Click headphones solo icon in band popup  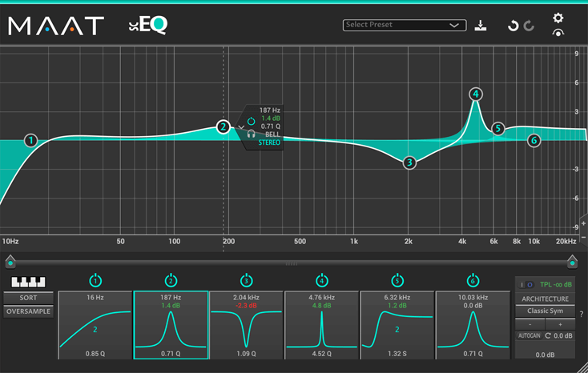pos(252,134)
